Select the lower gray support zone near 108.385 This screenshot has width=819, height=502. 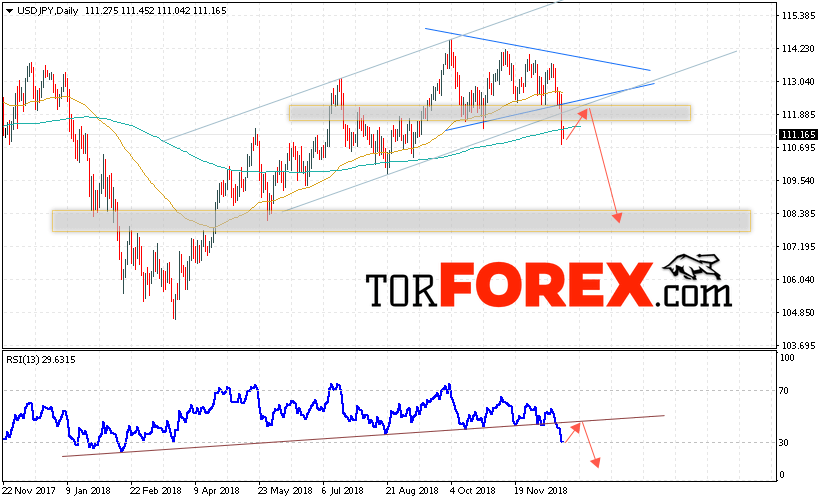[x=401, y=221]
